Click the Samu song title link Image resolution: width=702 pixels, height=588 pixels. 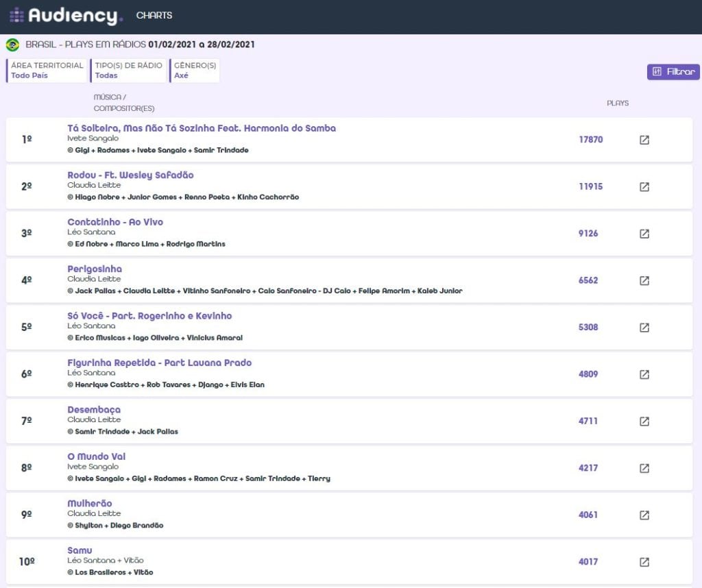[80, 550]
